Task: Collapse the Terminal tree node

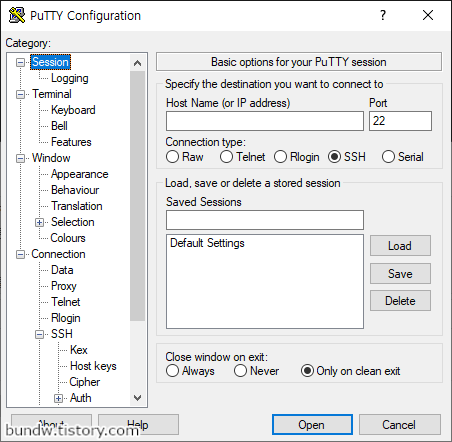Action: pyautogui.click(x=20, y=95)
